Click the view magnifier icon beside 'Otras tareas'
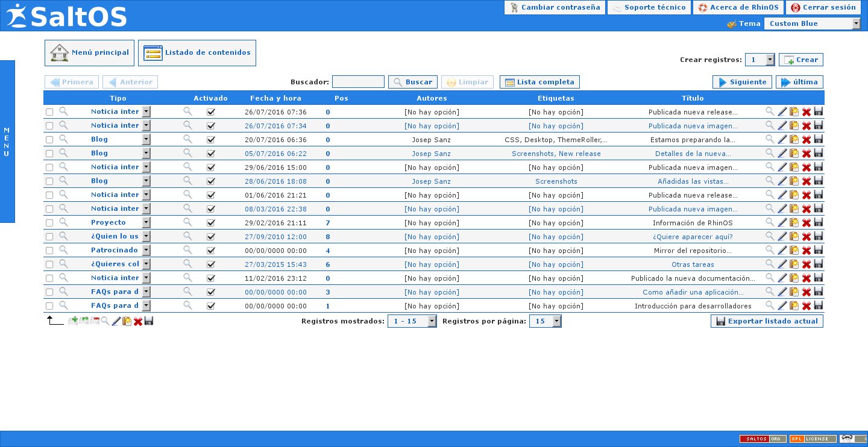 770,264
